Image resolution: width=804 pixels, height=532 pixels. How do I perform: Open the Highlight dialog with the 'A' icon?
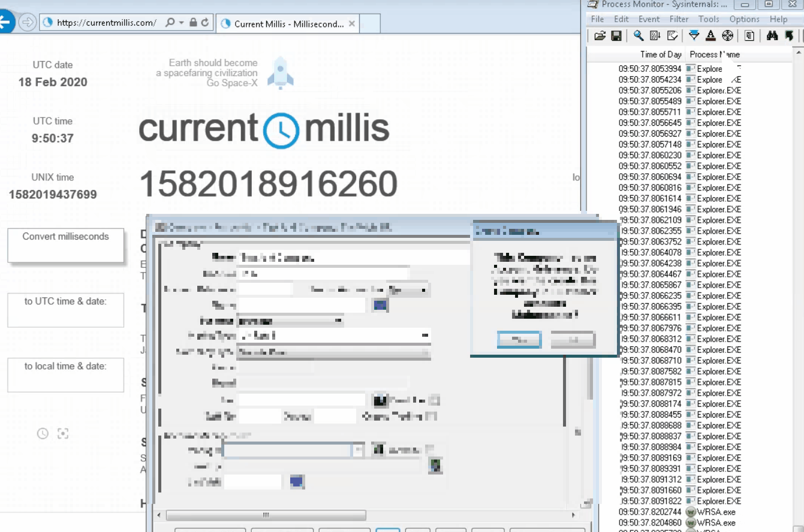click(710, 36)
